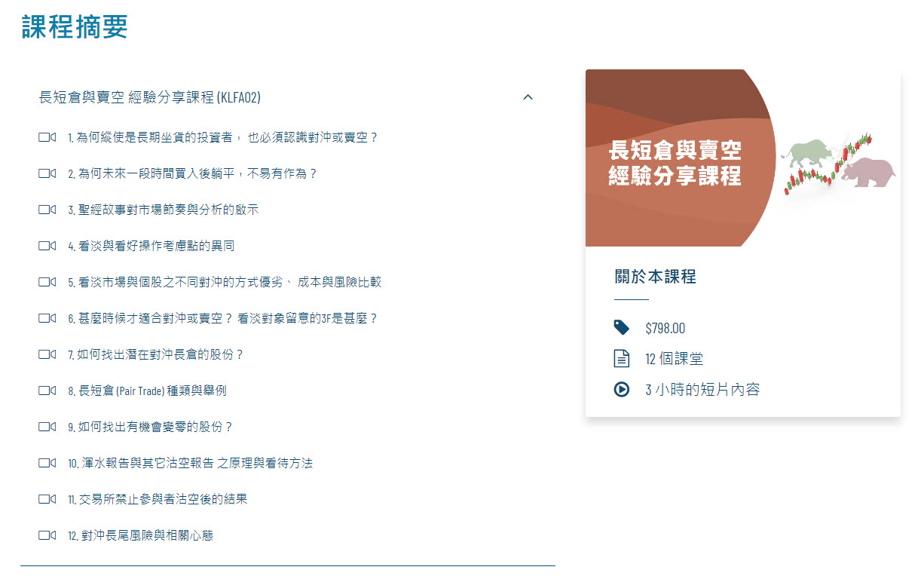
Task: Click video icon next to lesson 7
Action: [x=47, y=354]
